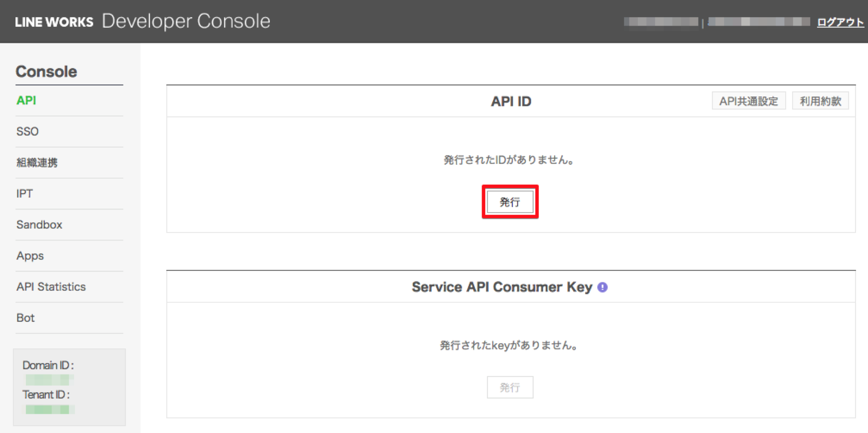Go to the Sandbox page

pos(39,224)
